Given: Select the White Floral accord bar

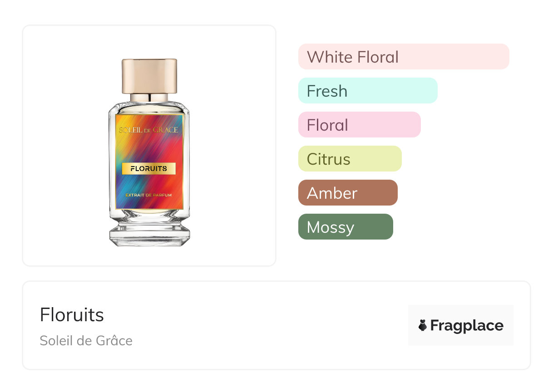Looking at the screenshot, I should click(x=403, y=57).
